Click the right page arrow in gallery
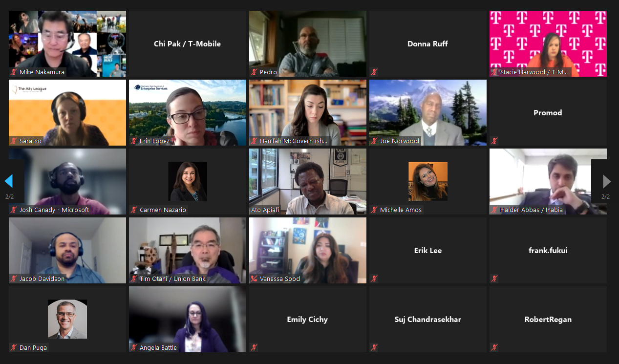619x364 pixels. (607, 181)
